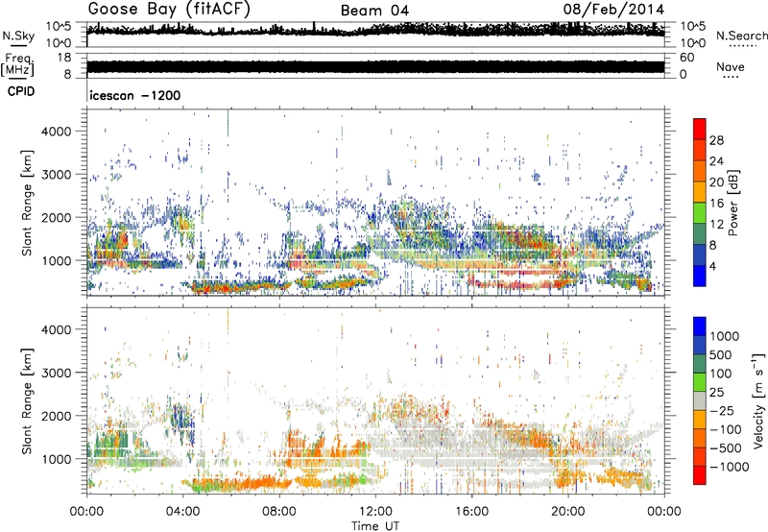Click the blue top of the Velocity color bar

(x=700, y=326)
